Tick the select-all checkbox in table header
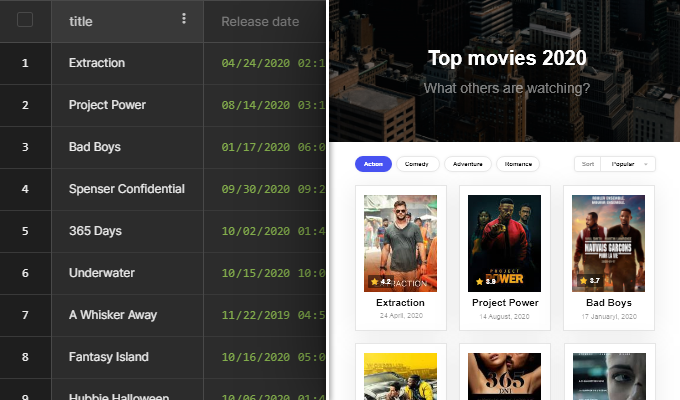 (x=25, y=20)
